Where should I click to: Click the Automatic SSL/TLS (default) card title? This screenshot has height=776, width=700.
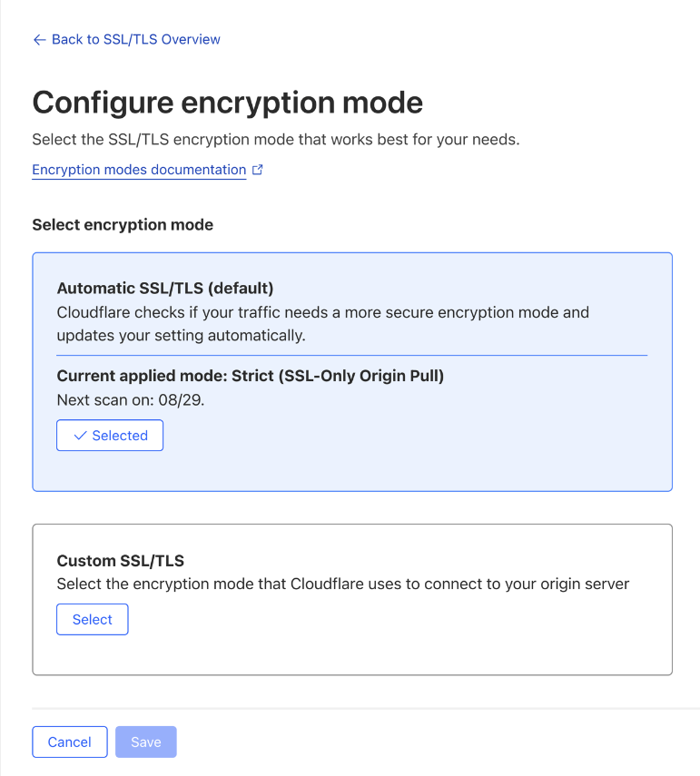(165, 289)
